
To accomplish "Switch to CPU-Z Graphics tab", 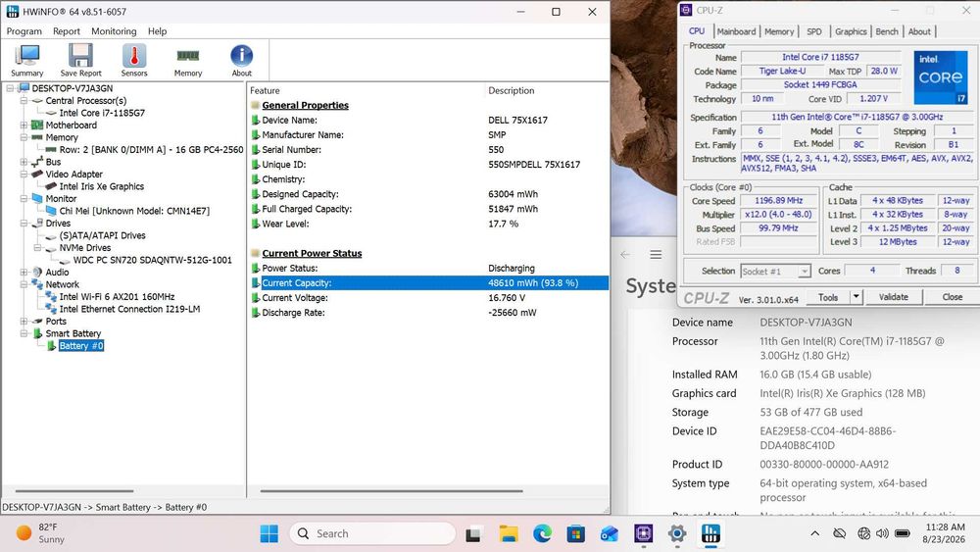I will pyautogui.click(x=851, y=32).
